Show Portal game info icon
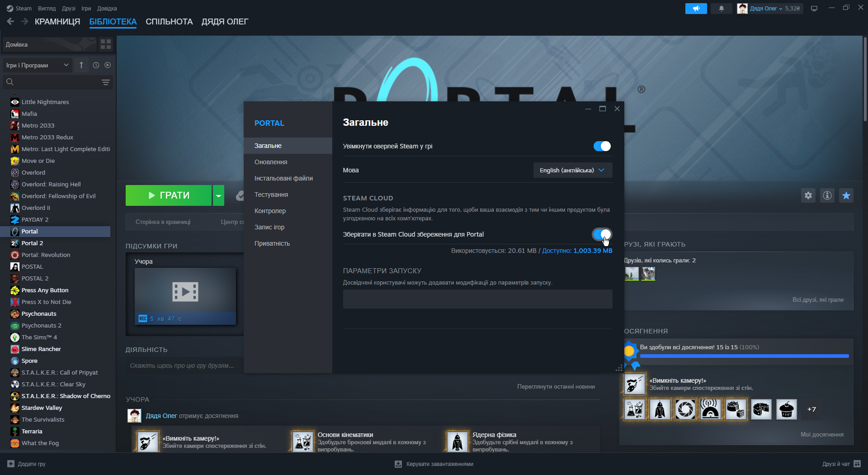The height and width of the screenshot is (475, 868). click(x=827, y=195)
